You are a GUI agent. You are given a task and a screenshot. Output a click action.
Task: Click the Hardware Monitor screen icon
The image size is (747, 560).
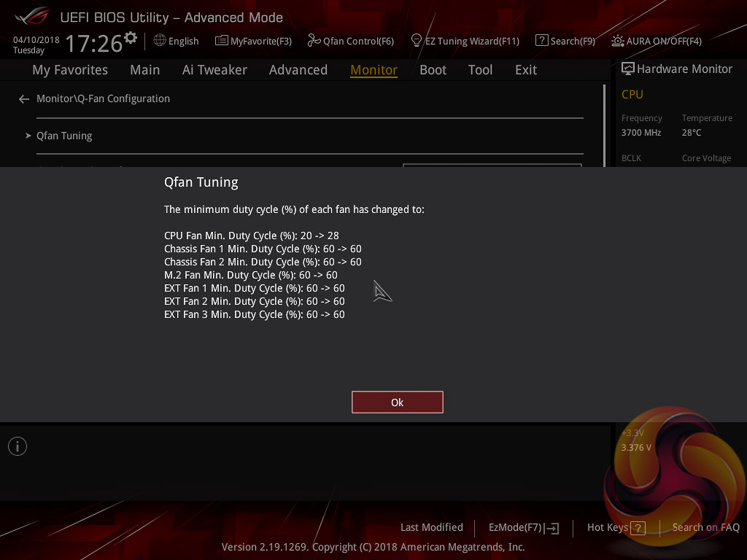pos(628,69)
